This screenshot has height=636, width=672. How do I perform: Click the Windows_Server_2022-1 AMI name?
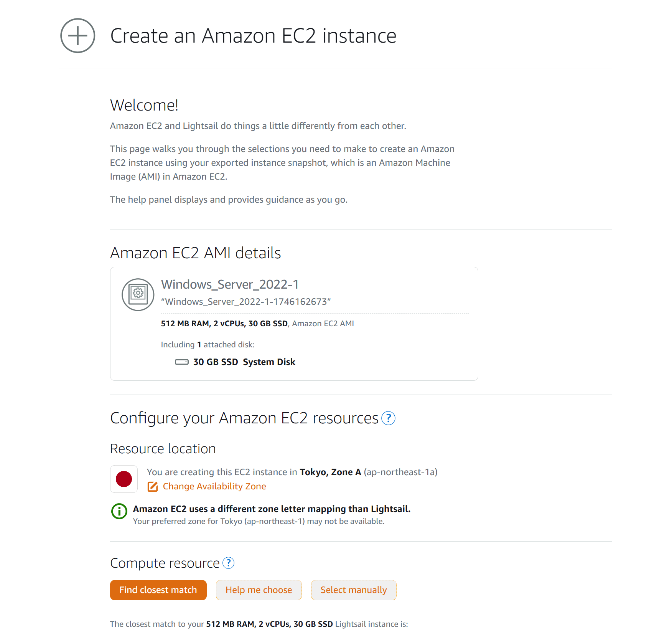point(230,284)
